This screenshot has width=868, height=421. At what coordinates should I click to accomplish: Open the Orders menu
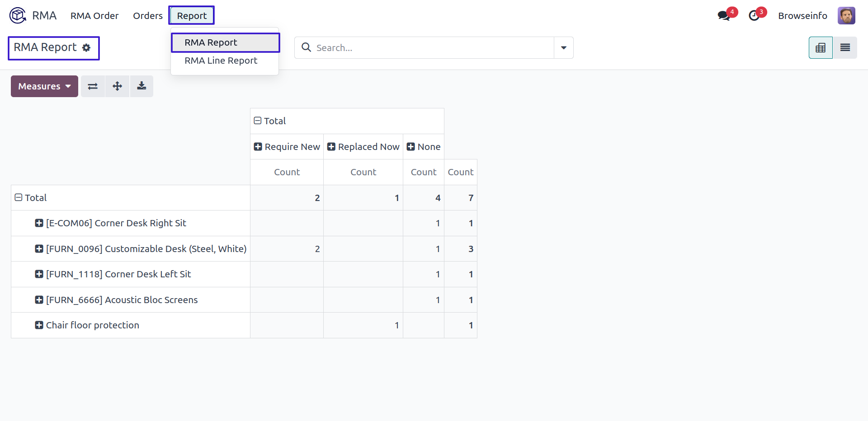pyautogui.click(x=147, y=16)
